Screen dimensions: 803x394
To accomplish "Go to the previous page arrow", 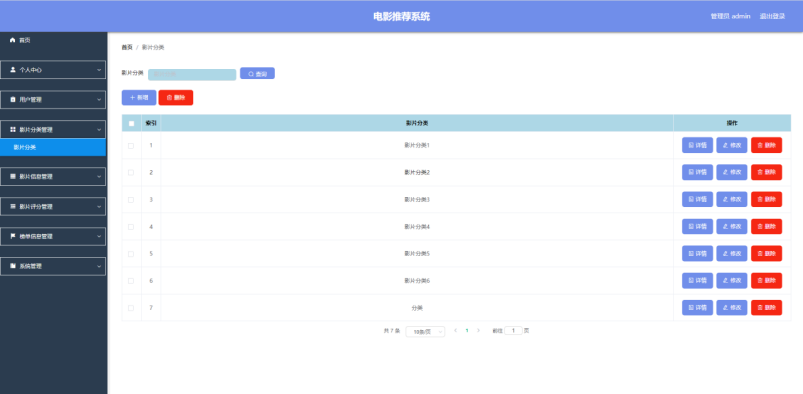I will coord(455,331).
